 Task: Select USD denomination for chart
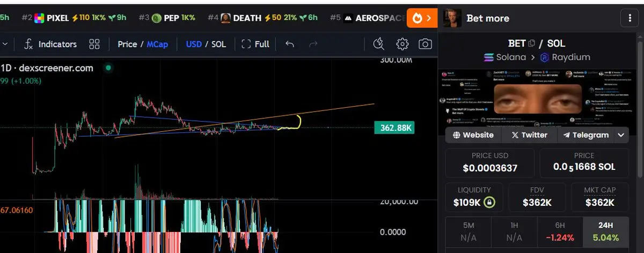tap(194, 44)
